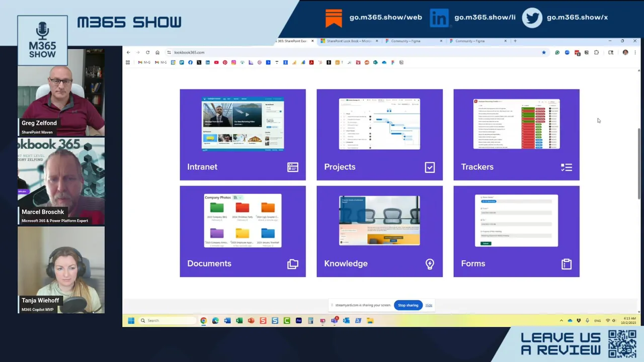The image size is (644, 362).
Task: Open the Intranet tile
Action: 243,135
